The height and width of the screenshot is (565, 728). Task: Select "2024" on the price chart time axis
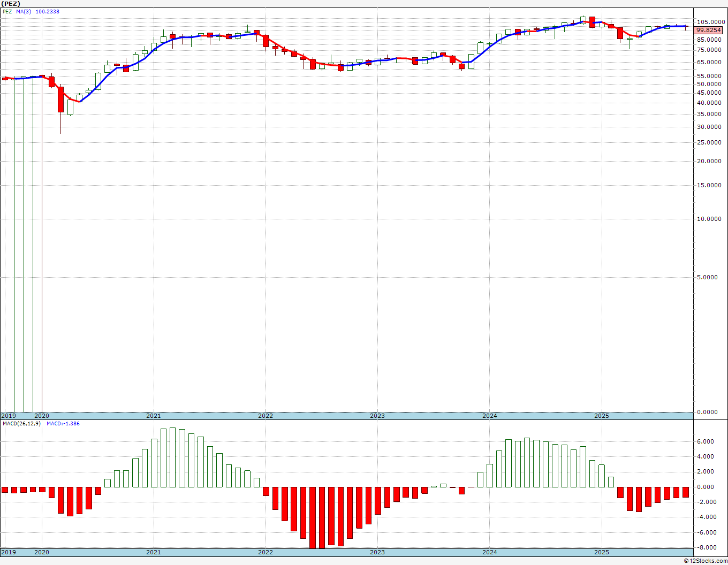tap(489, 416)
